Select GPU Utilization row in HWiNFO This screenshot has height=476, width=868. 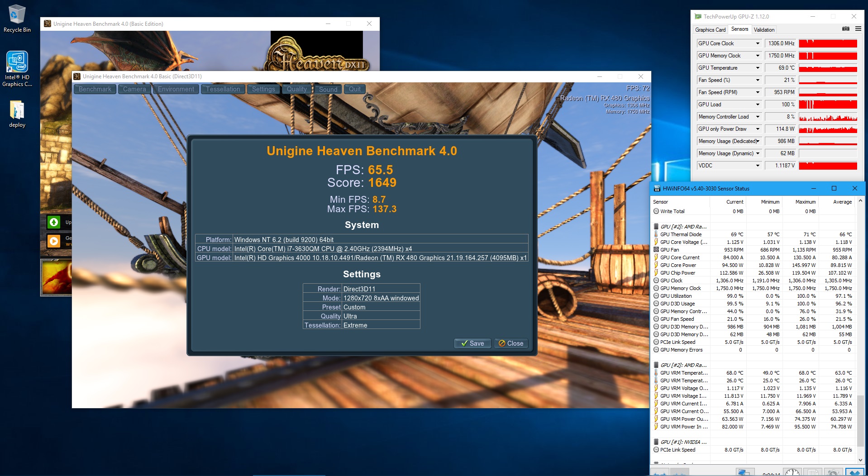[x=753, y=296]
